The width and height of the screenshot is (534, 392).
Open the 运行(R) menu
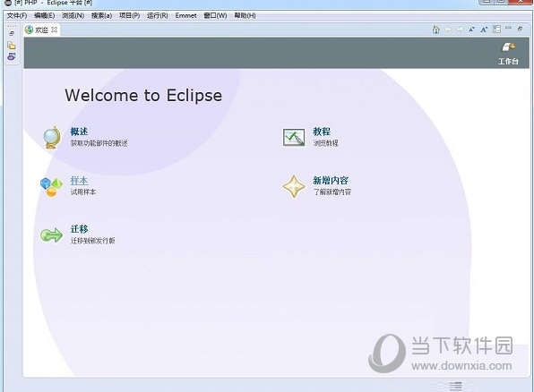pyautogui.click(x=158, y=15)
